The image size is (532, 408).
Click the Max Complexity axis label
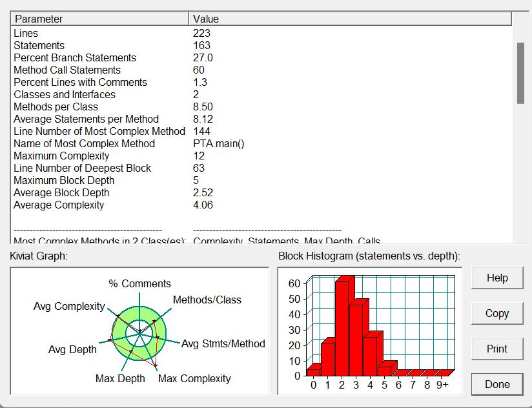(194, 378)
